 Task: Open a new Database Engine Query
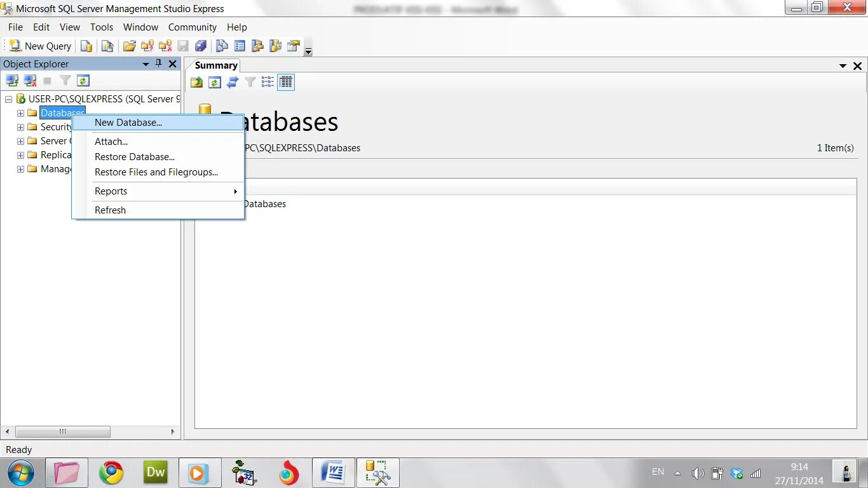pyautogui.click(x=86, y=46)
